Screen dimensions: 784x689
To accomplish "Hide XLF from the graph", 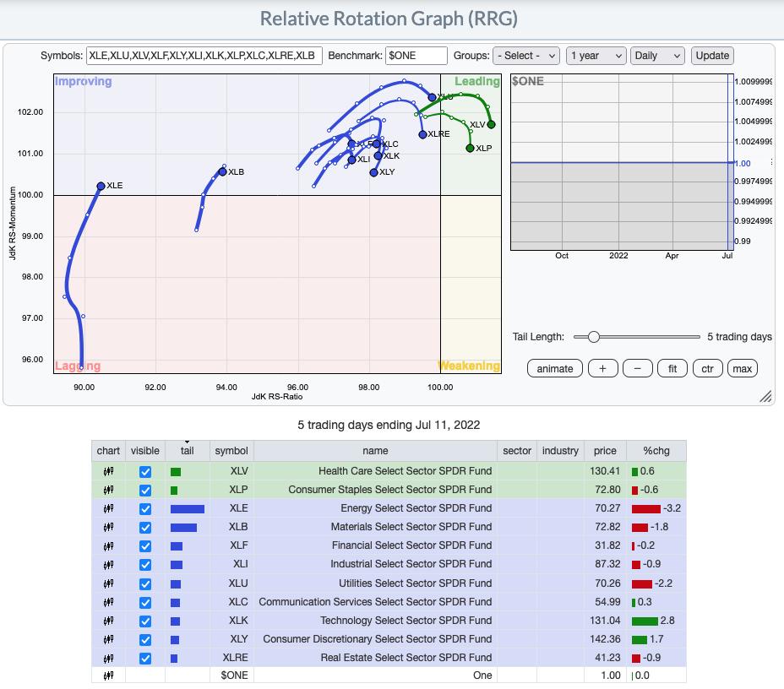I will [145, 546].
